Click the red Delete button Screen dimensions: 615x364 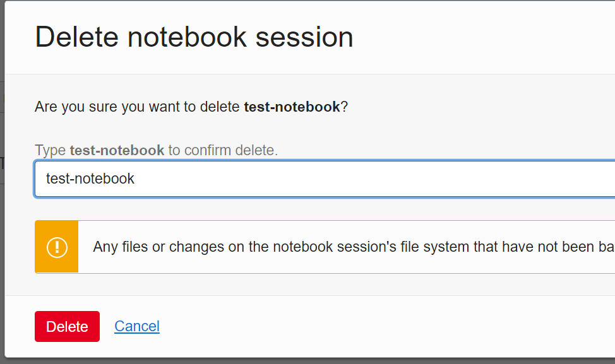[67, 326]
